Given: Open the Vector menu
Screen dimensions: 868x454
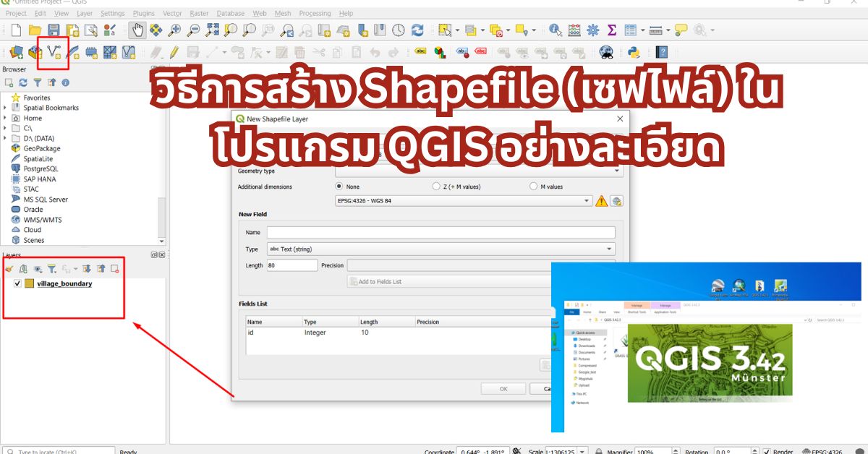Looking at the screenshot, I should pos(172,13).
